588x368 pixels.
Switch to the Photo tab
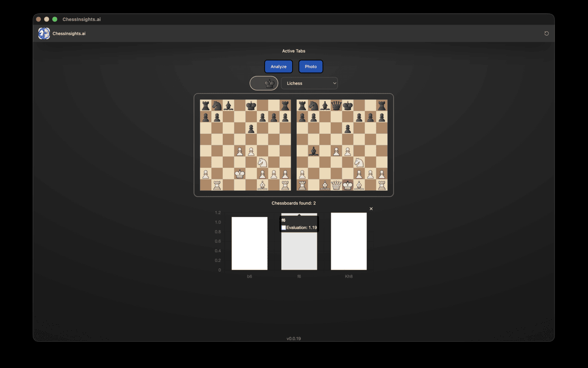pos(311,66)
